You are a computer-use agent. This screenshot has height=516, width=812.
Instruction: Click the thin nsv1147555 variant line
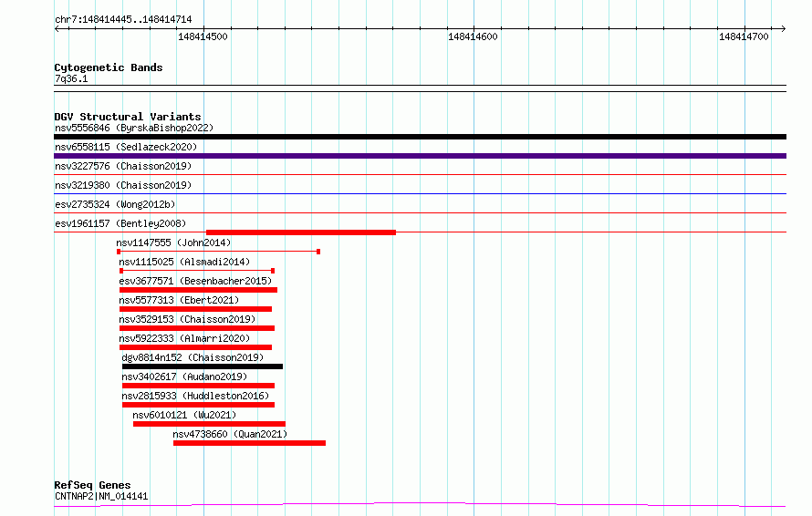(x=219, y=252)
